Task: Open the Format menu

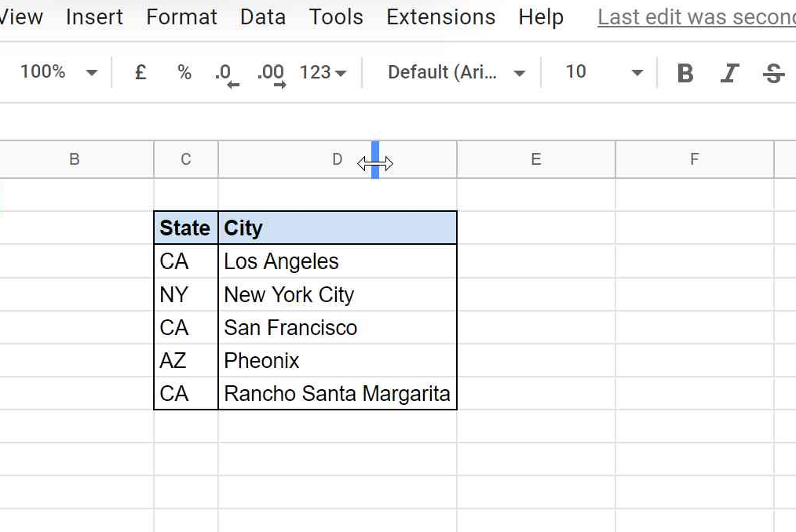Action: (181, 16)
